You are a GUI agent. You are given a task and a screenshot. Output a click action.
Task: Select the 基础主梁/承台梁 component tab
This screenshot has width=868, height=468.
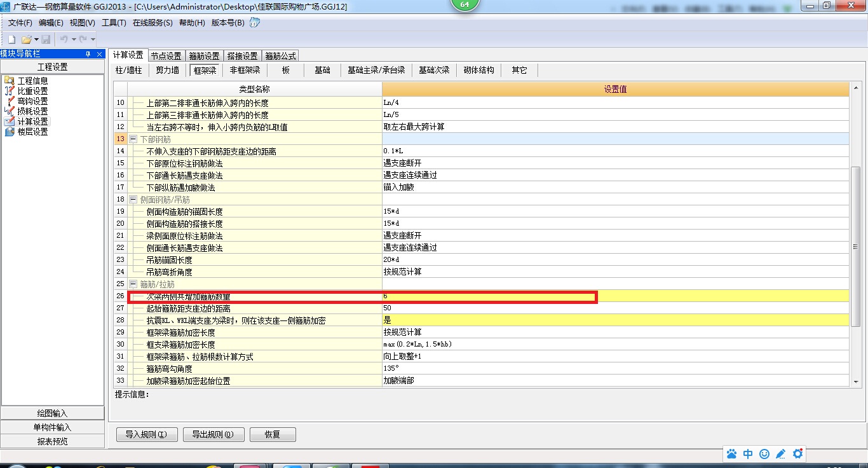point(376,70)
